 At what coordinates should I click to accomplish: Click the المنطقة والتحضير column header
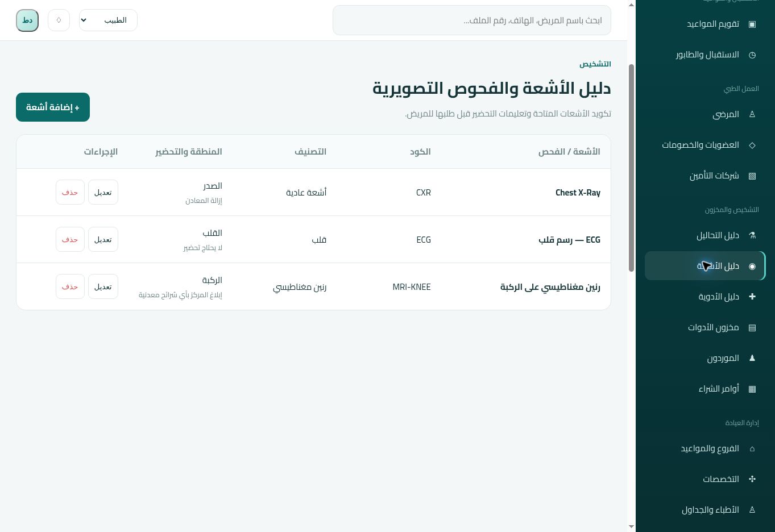189,152
